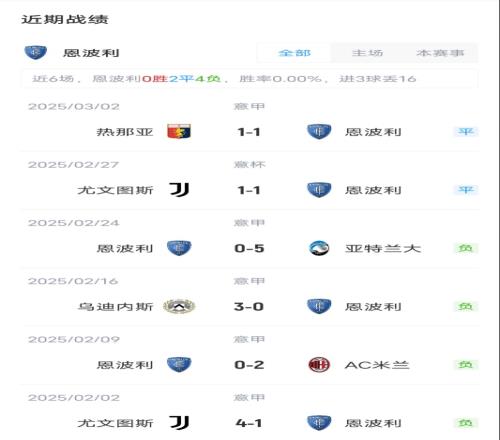This screenshot has width=500, height=440.
Task: Click the Empoli crest in the 0-5 Atalanta match
Action: (179, 248)
